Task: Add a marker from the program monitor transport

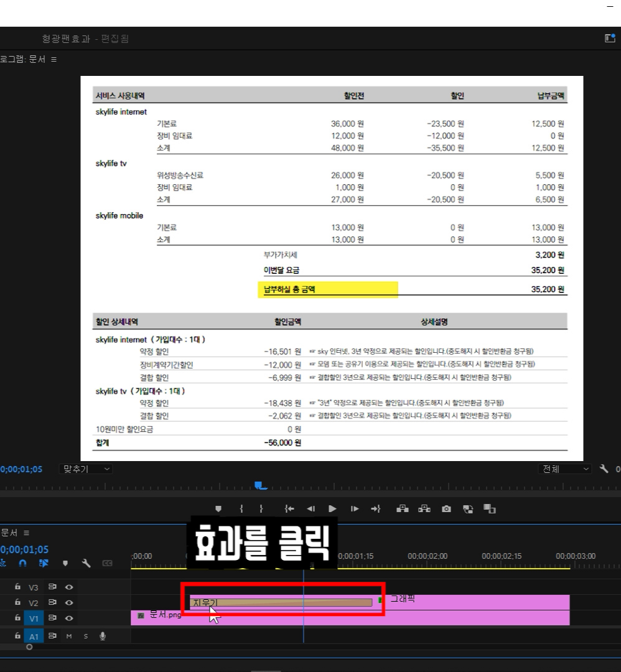Action: (218, 509)
